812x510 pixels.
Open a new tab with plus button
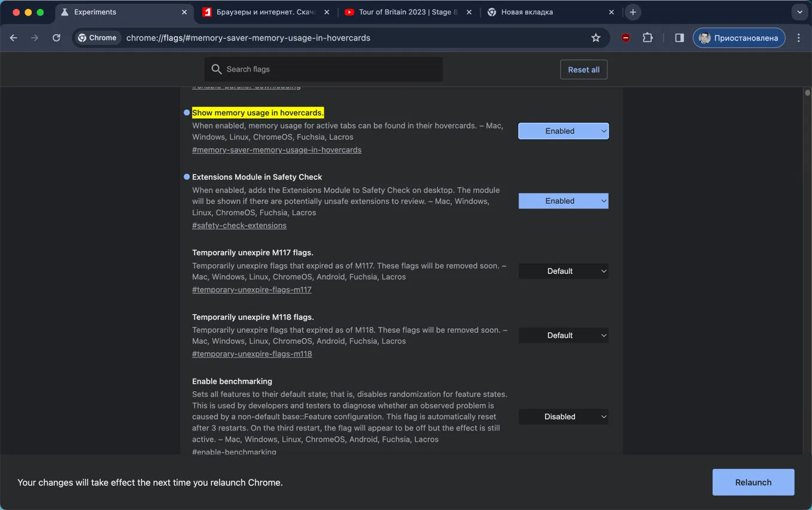pyautogui.click(x=632, y=12)
